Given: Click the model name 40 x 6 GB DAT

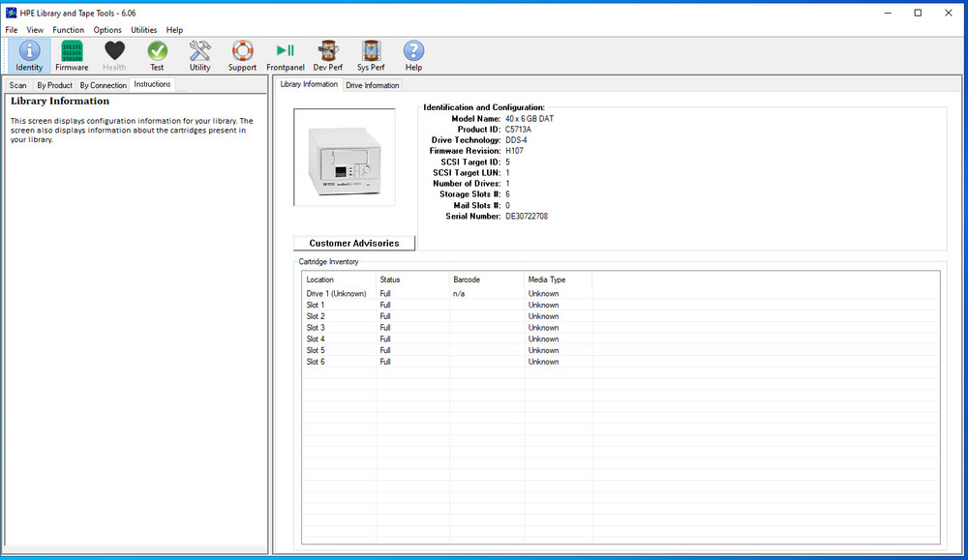Looking at the screenshot, I should 529,118.
